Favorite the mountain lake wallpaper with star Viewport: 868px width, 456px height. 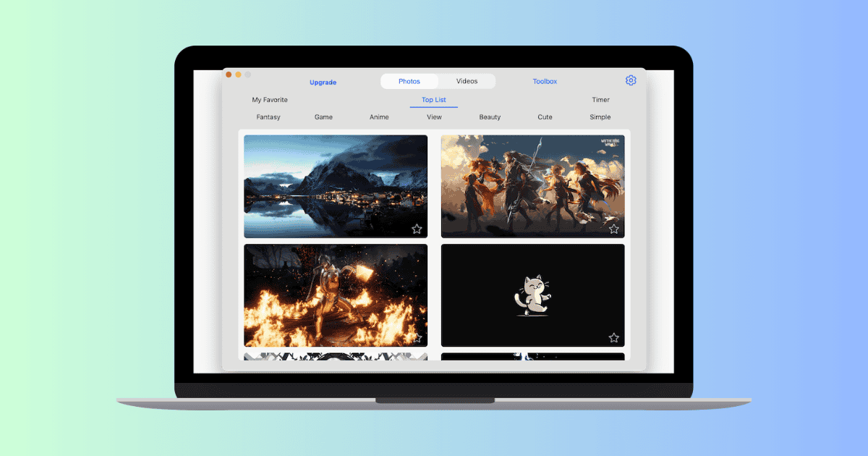point(417,229)
